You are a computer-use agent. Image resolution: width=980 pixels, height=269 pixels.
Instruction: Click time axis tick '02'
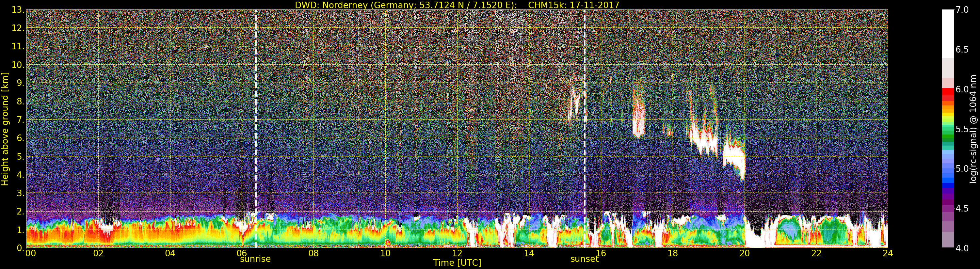[98, 253]
